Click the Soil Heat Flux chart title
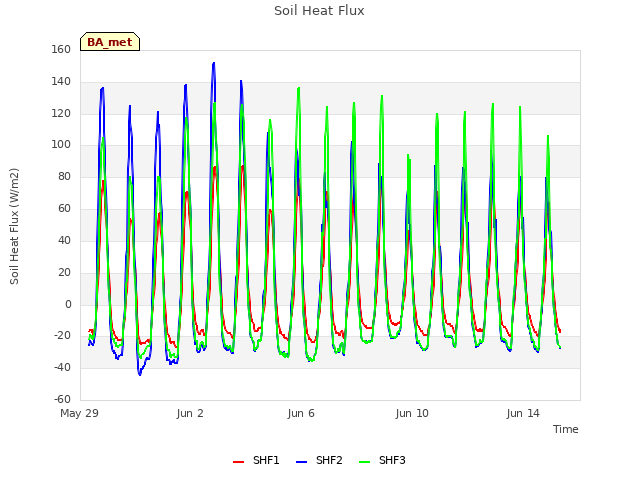Screen dimensions: 640x480 coord(319,11)
